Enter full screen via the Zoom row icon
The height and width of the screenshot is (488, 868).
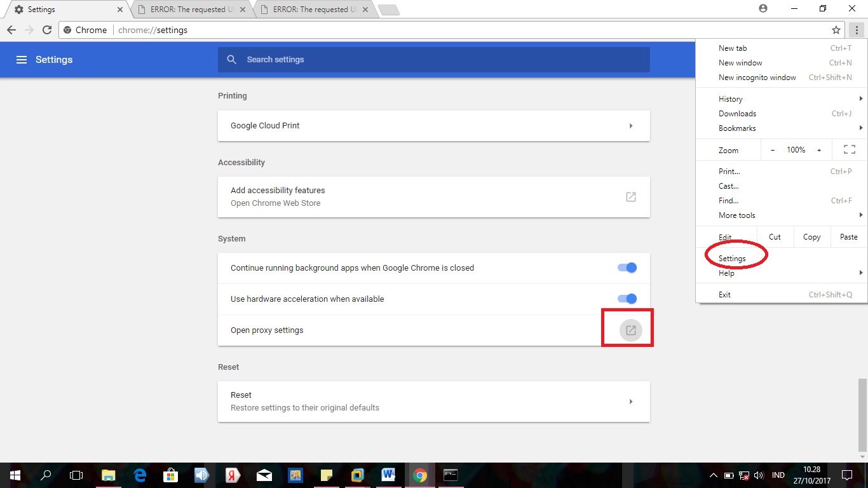tap(850, 149)
